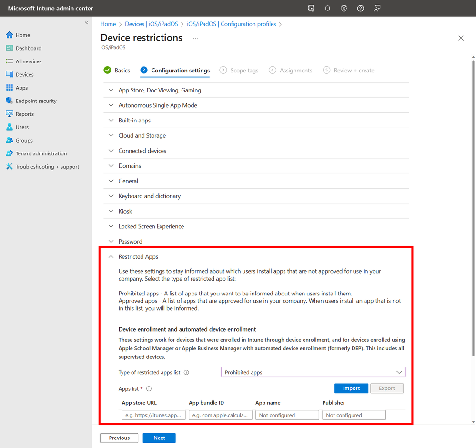The image size is (476, 448).
Task: Click the help question mark icon
Action: click(360, 8)
